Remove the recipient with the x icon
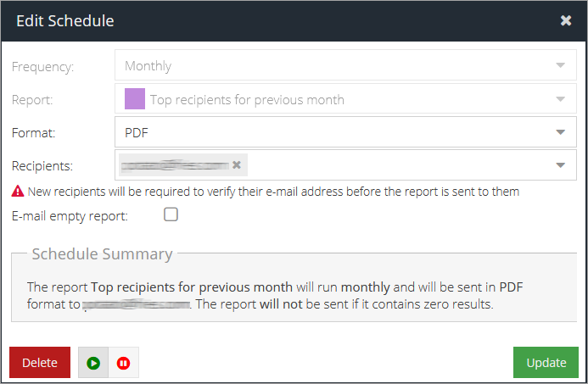This screenshot has width=588, height=384. 237,164
